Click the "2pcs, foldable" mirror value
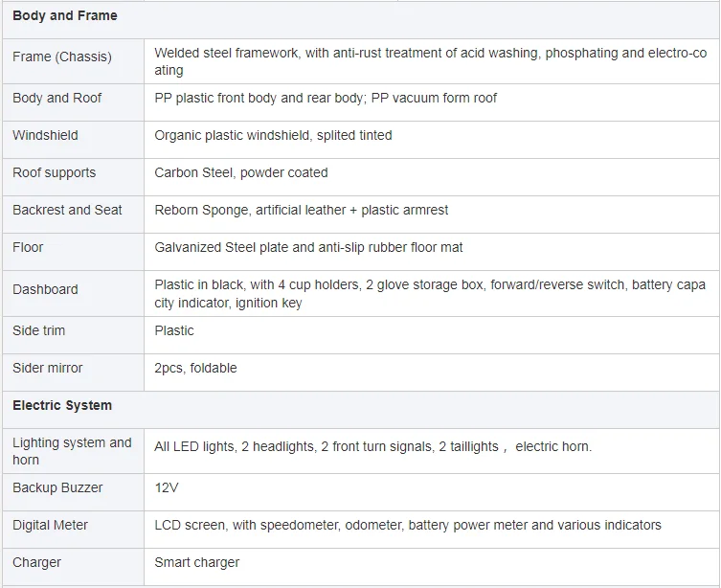This screenshot has width=721, height=588. (195, 369)
